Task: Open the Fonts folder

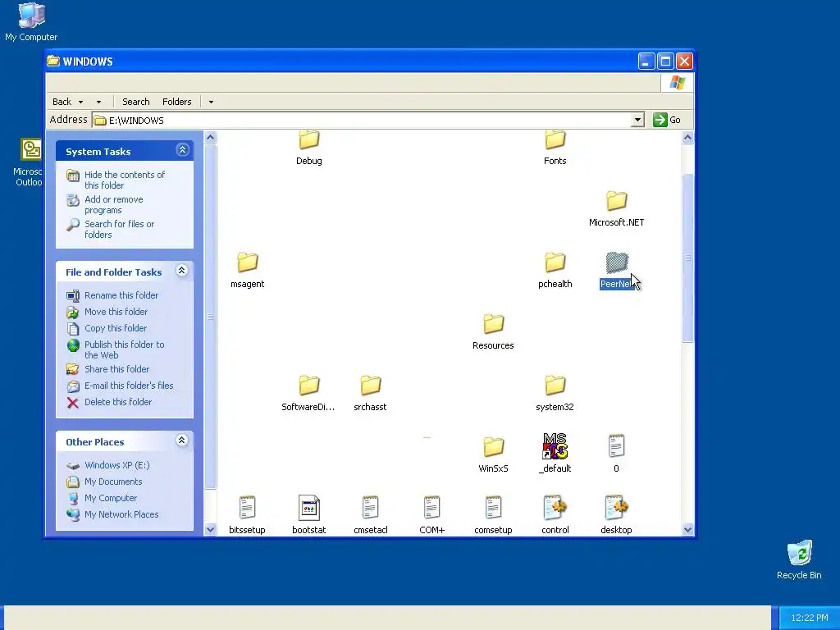Action: [x=555, y=148]
